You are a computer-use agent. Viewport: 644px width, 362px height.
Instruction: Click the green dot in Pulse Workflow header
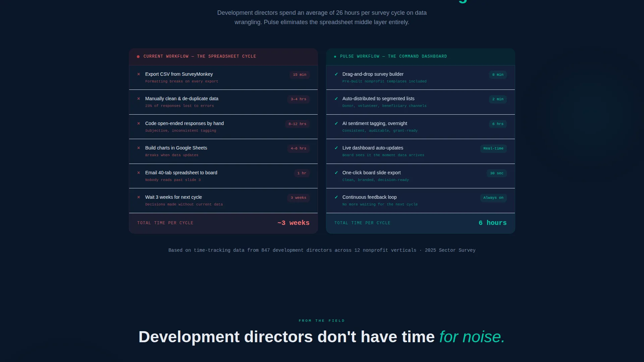(x=335, y=57)
